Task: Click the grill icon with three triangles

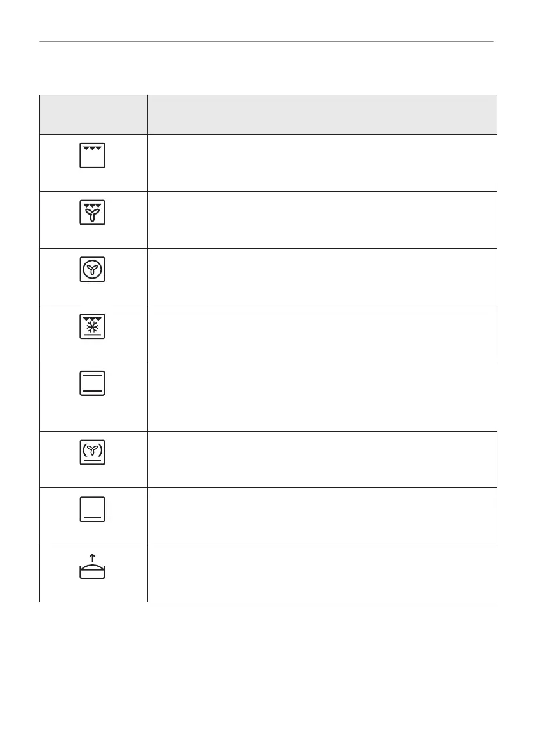Action: 93,156
